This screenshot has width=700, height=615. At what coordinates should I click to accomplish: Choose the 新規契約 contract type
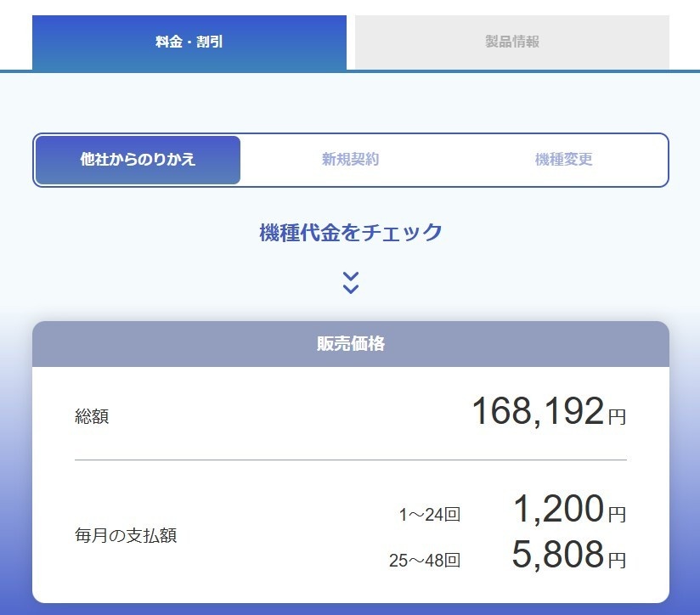[350, 160]
